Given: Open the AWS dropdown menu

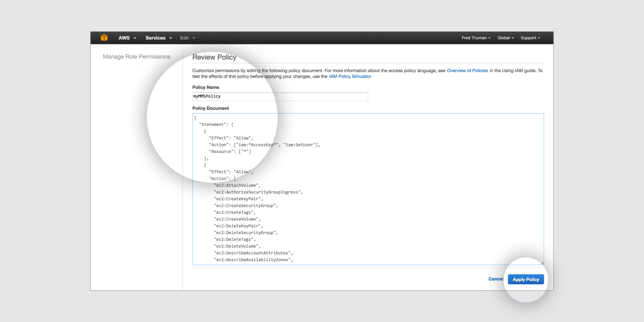Looking at the screenshot, I should (x=127, y=38).
